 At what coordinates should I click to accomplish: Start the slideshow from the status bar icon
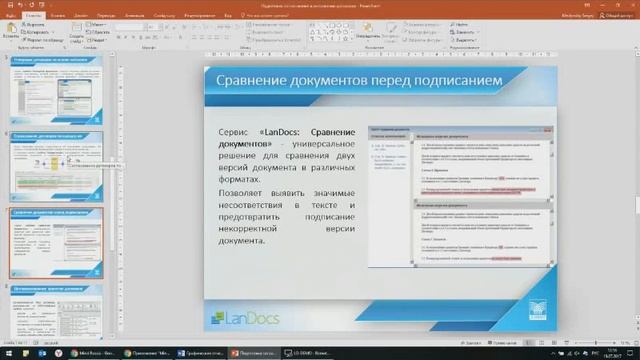click(567, 343)
